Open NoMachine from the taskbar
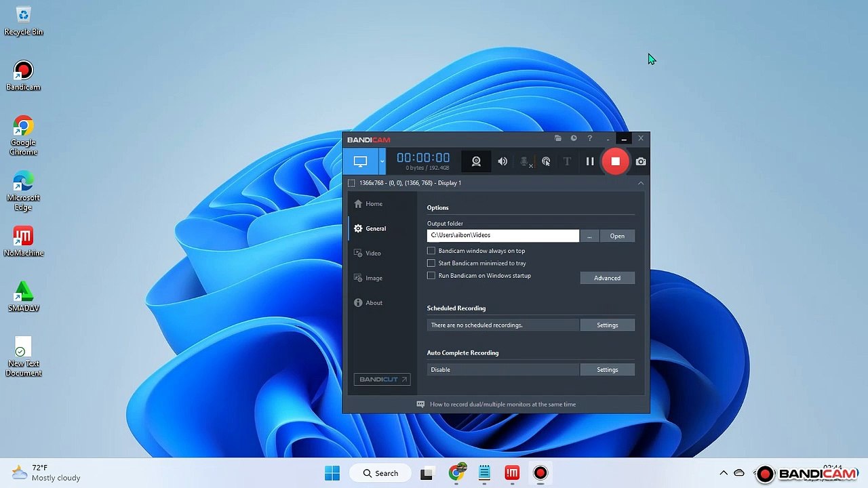This screenshot has height=488, width=868. click(512, 473)
